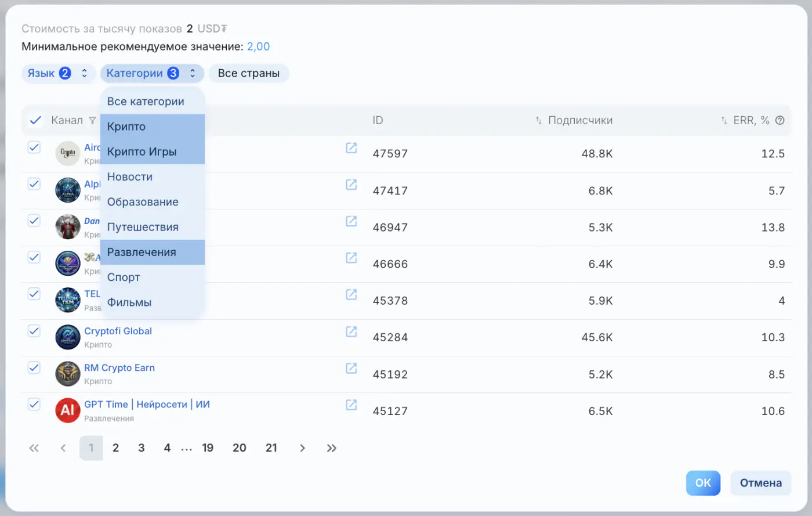Open external link for channel ID 47597
The width and height of the screenshot is (812, 516).
coord(351,148)
